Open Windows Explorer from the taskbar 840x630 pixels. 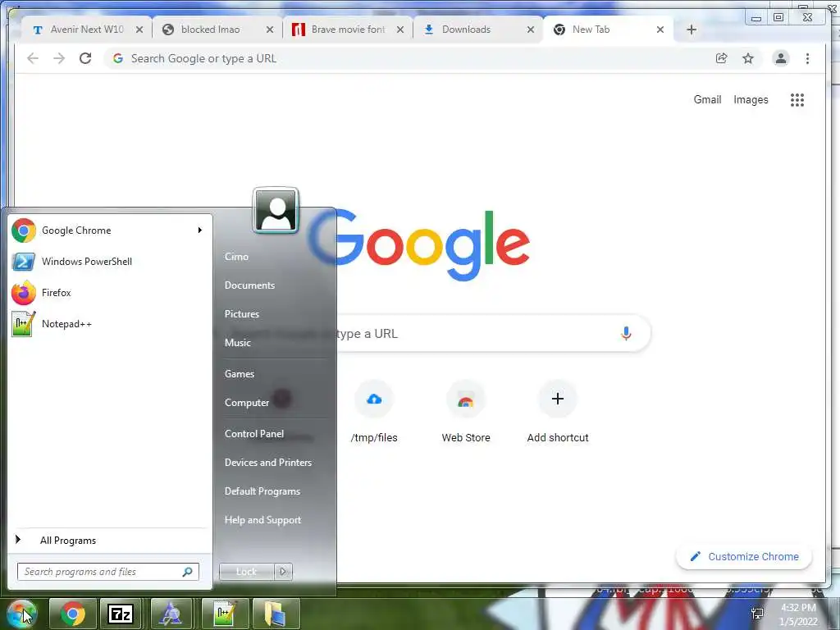(276, 614)
